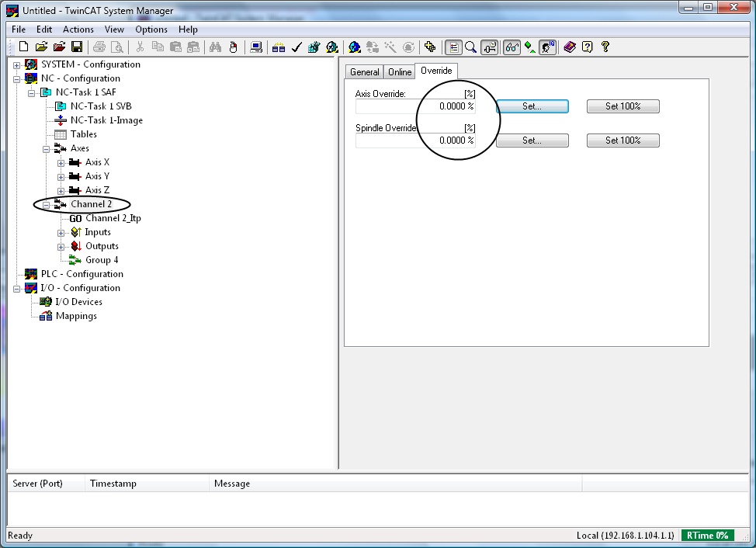Toggle the face icon toolbar button
Viewport: 756px width, 548px height.
[548, 47]
